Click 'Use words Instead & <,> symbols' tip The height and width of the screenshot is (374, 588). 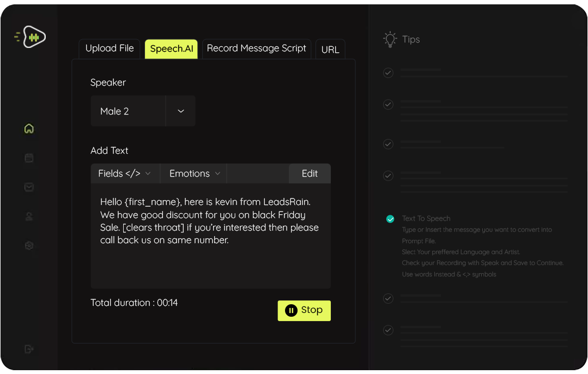pos(449,274)
